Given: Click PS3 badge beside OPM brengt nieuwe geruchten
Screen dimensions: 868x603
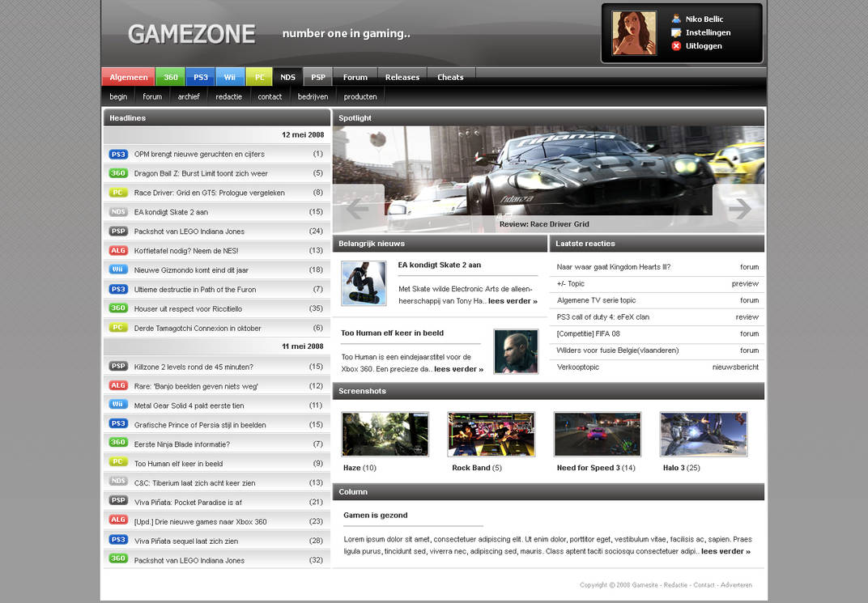Looking at the screenshot, I should 118,155.
